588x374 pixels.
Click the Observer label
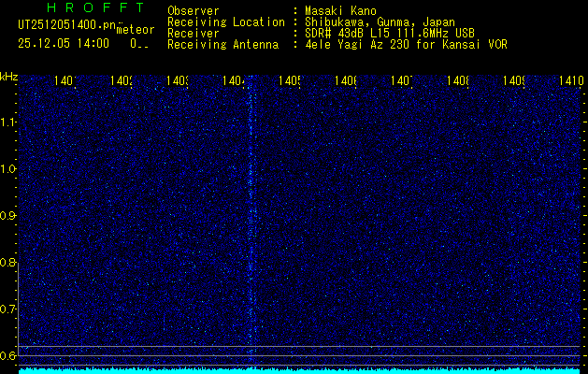pos(194,11)
